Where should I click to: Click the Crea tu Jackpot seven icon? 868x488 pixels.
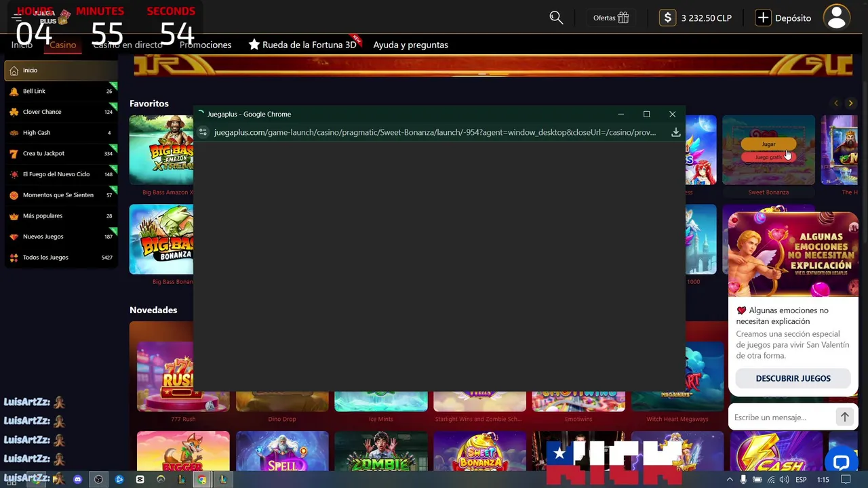coord(14,153)
